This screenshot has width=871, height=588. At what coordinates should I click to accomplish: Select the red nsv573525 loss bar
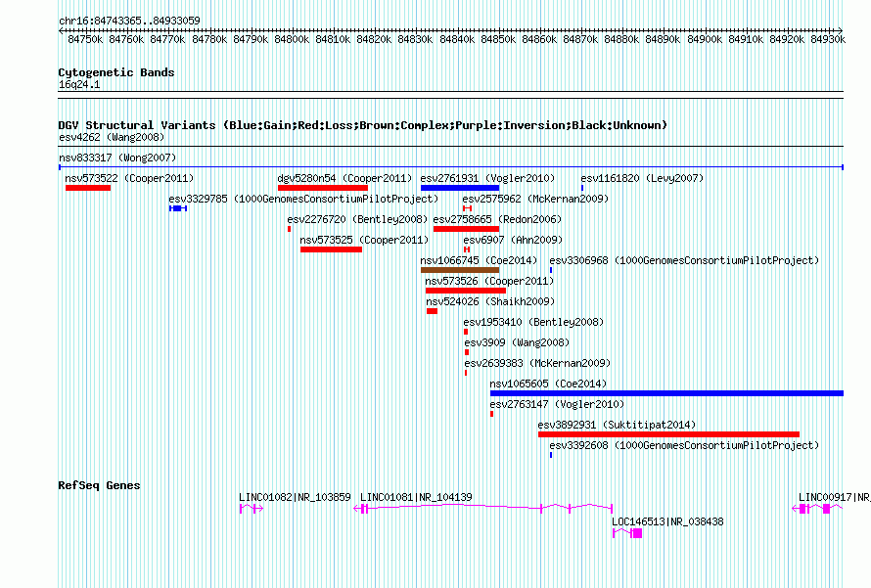331,249
